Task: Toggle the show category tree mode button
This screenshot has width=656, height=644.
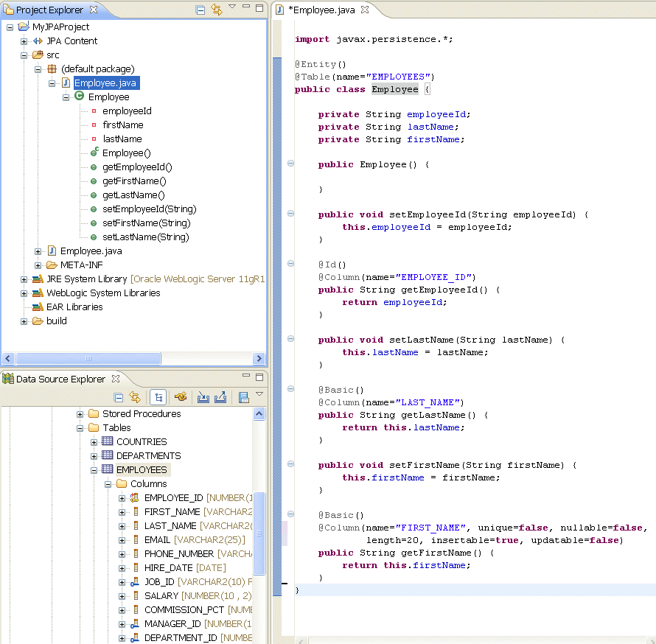Action: point(158,397)
